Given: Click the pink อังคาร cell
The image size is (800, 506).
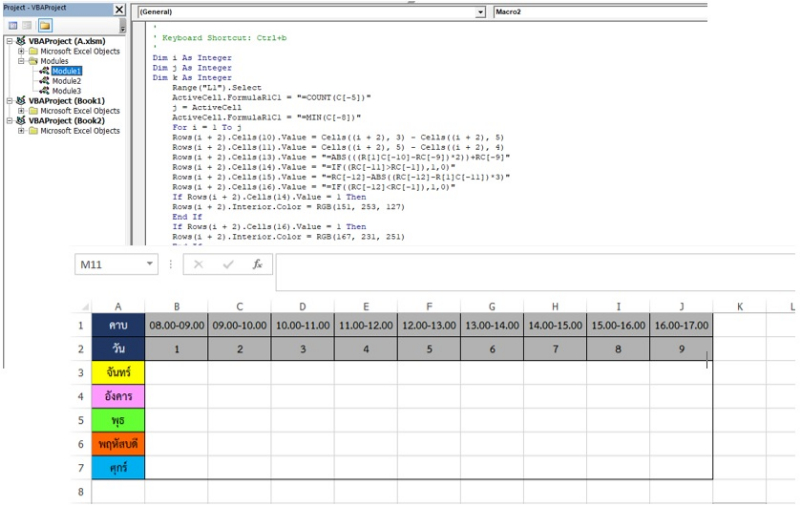Looking at the screenshot, I should pos(118,396).
